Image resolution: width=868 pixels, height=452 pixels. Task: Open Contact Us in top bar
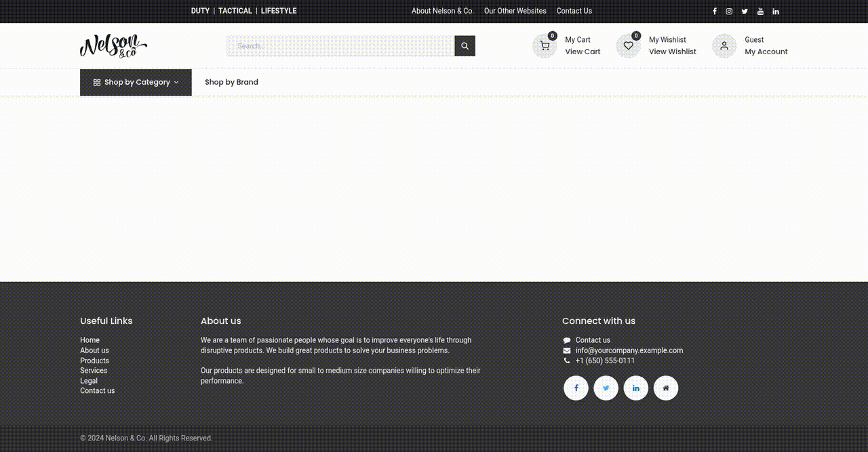[x=574, y=11]
